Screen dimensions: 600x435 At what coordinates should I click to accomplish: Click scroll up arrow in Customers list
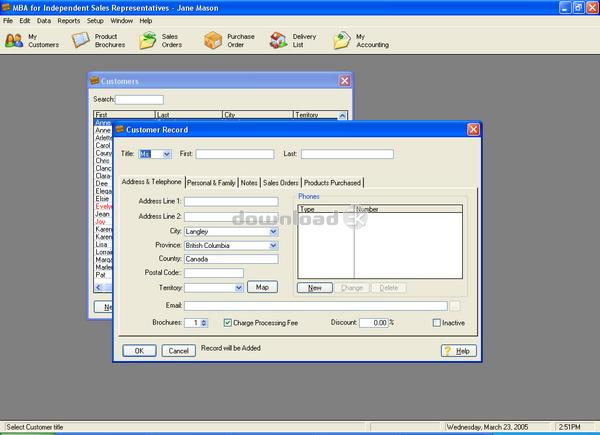(x=342, y=115)
